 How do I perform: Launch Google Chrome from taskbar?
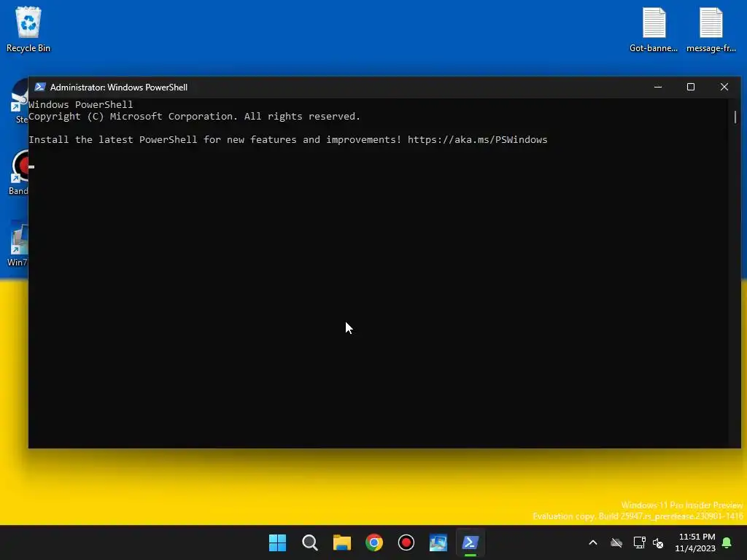374,542
